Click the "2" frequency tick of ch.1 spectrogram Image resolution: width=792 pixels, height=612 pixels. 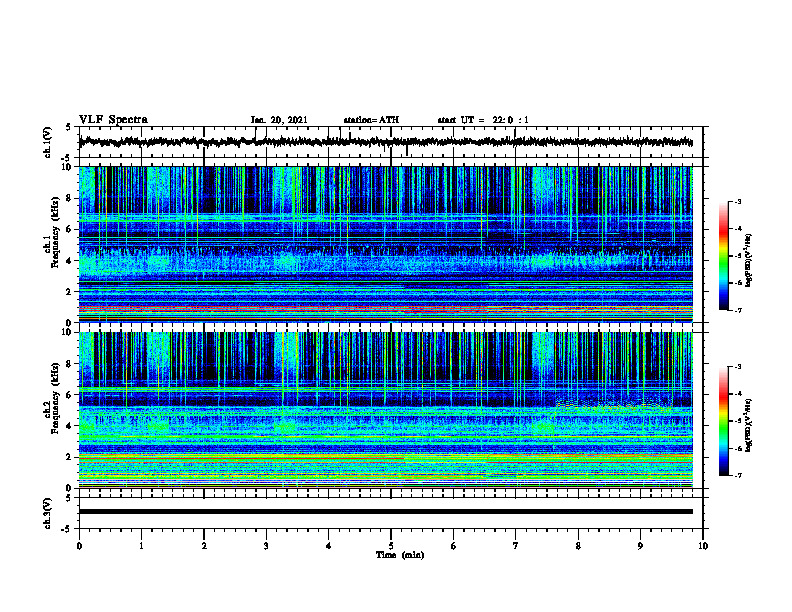(x=71, y=291)
